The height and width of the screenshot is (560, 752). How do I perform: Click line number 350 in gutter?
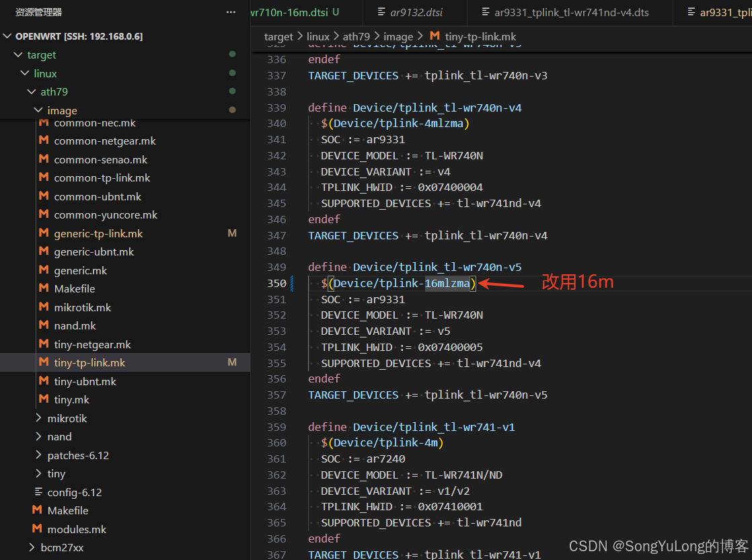pos(276,283)
